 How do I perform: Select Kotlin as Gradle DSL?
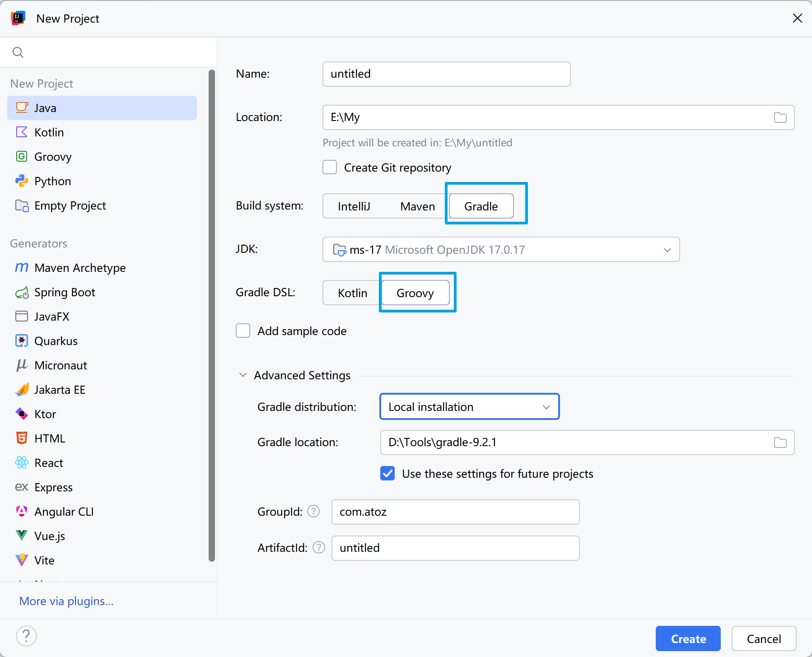(x=352, y=293)
